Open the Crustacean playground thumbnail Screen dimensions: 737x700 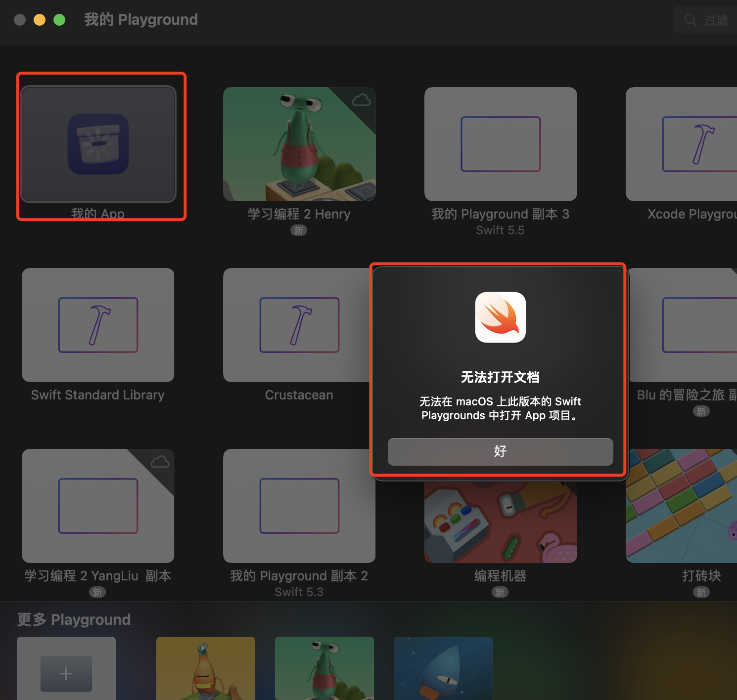(x=297, y=325)
